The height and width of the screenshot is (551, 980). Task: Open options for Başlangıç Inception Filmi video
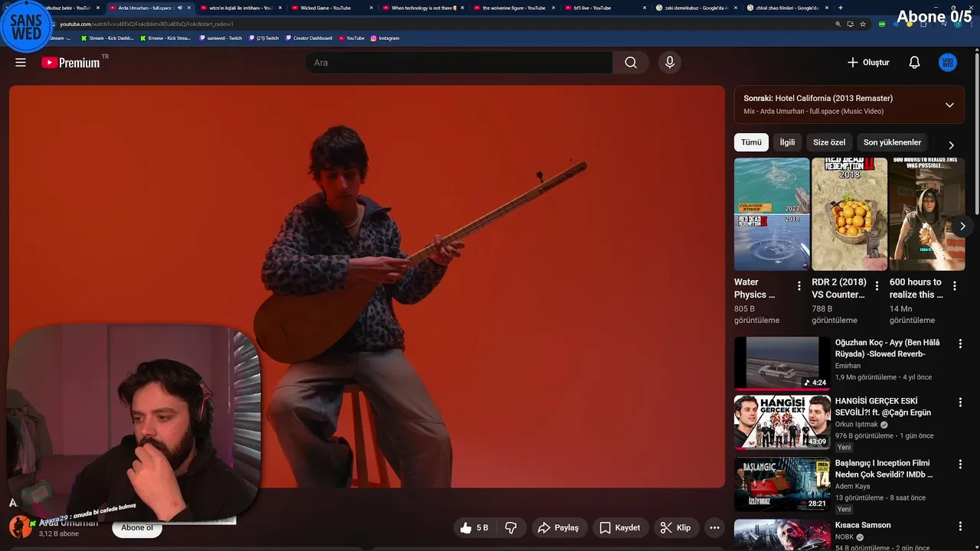pos(960,465)
